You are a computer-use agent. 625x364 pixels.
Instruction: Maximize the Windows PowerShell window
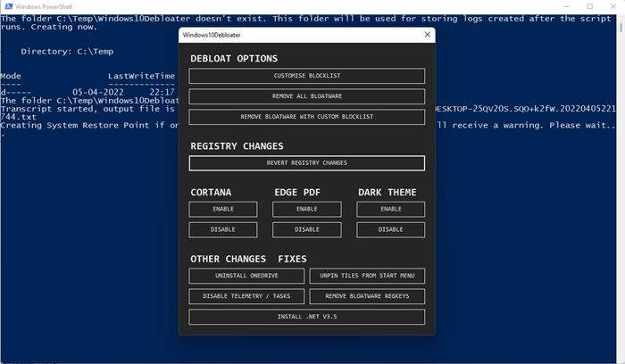tap(590, 6)
